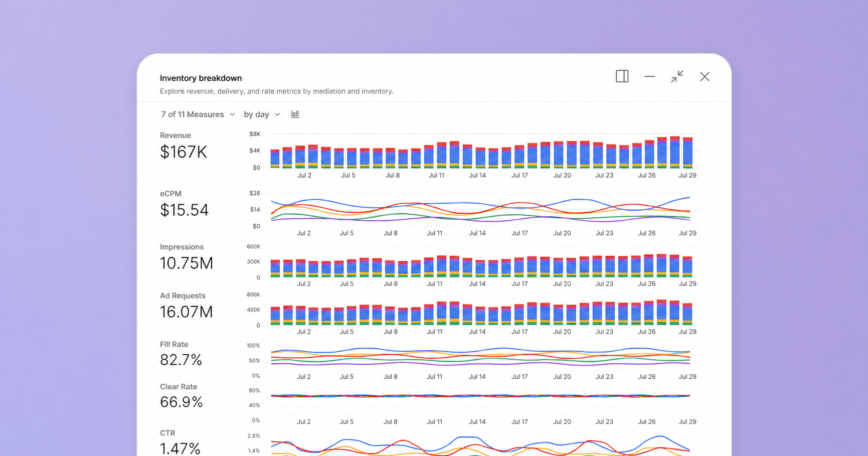Click the Jul 20 label on eCPM axis
Screen dimensions: 868x456
tap(562, 233)
